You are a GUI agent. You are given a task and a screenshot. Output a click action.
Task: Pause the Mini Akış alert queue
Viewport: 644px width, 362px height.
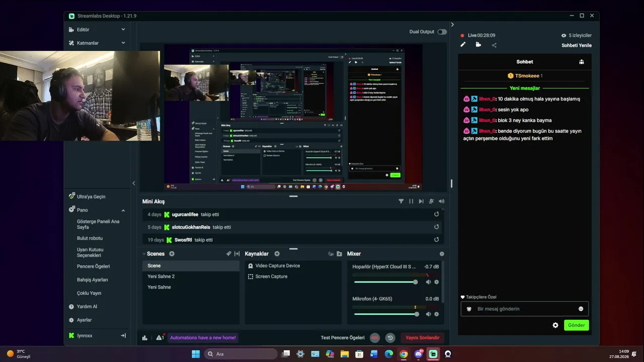[411, 201]
